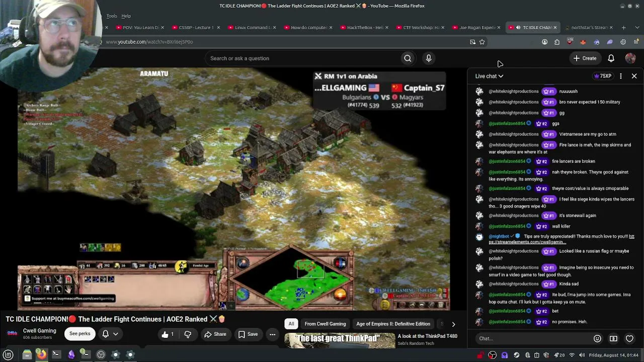Image resolution: width=644 pixels, height=362 pixels.
Task: Select the All filter chip
Action: (291, 324)
